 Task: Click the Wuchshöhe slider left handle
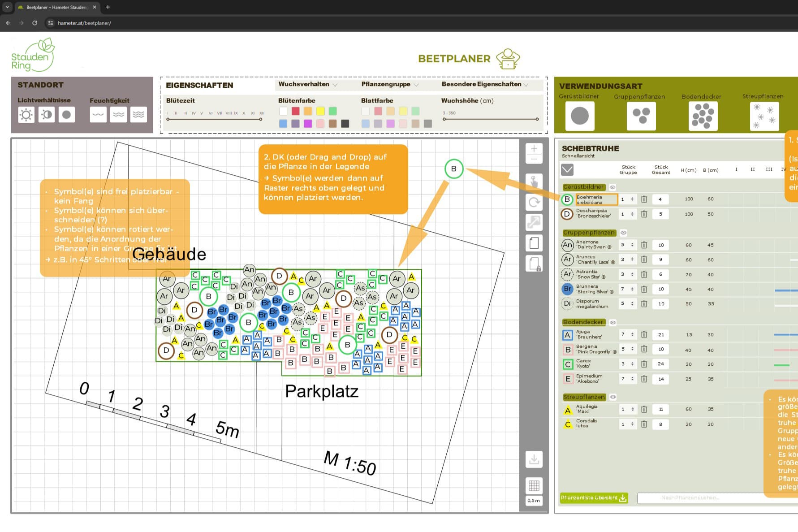pyautogui.click(x=444, y=119)
